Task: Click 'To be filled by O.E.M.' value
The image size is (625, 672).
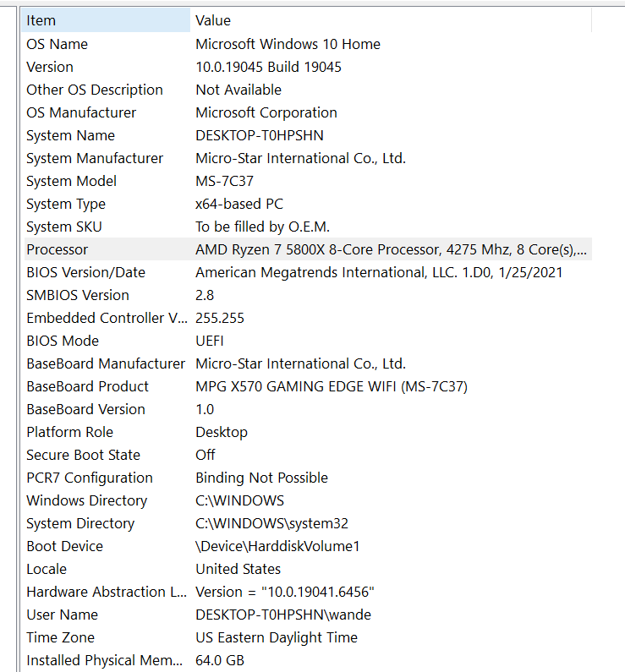Action: click(x=262, y=227)
